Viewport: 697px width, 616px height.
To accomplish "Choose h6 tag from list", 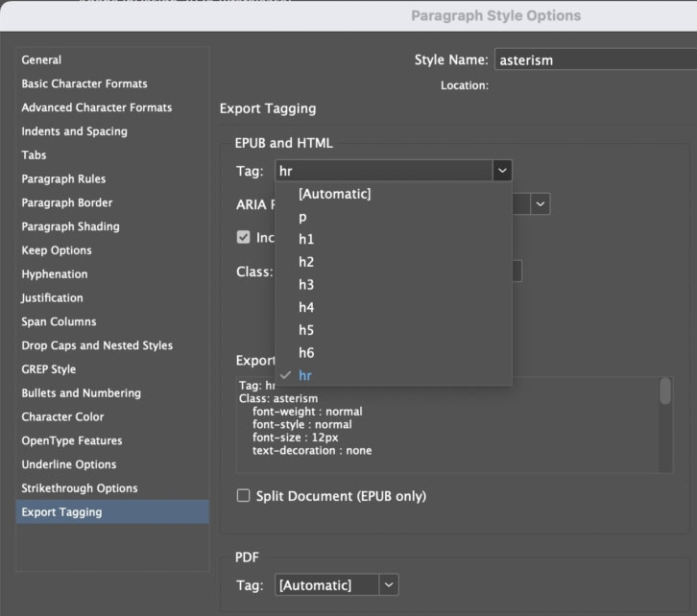I will (394, 353).
